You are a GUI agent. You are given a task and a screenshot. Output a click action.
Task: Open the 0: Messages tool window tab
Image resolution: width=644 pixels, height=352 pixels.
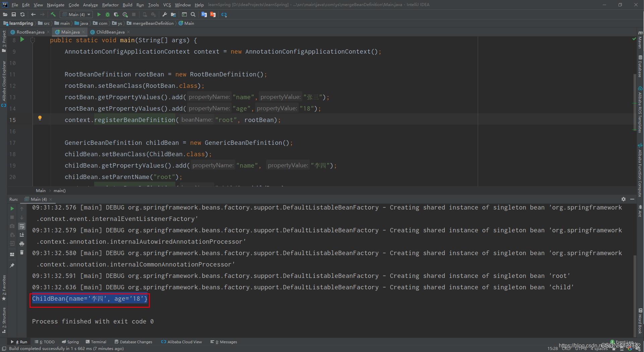point(224,342)
